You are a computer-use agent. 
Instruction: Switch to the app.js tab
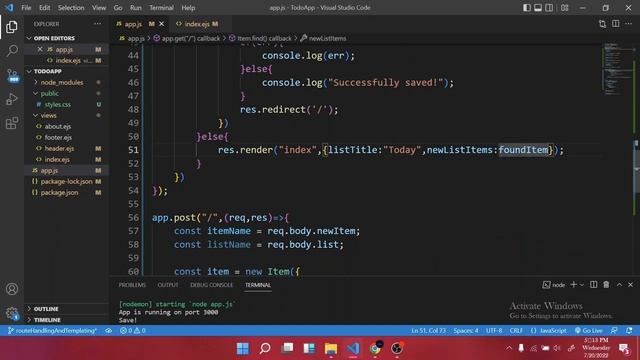click(x=133, y=24)
